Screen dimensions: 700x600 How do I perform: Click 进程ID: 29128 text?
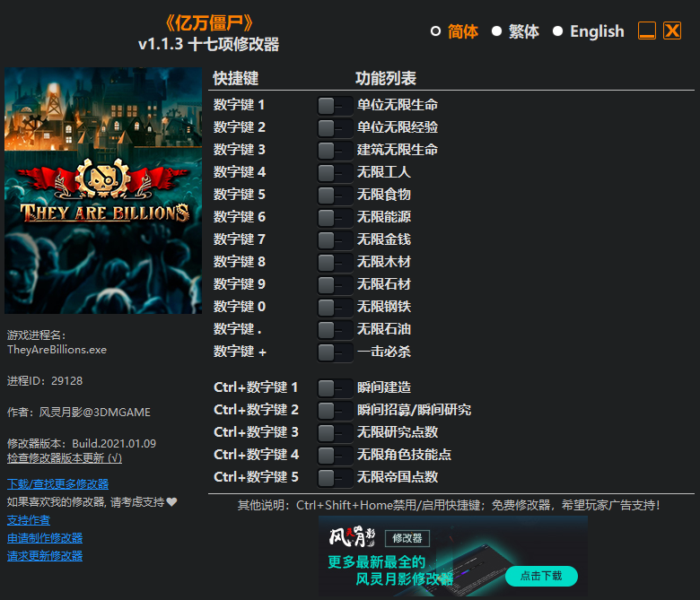pyautogui.click(x=45, y=381)
